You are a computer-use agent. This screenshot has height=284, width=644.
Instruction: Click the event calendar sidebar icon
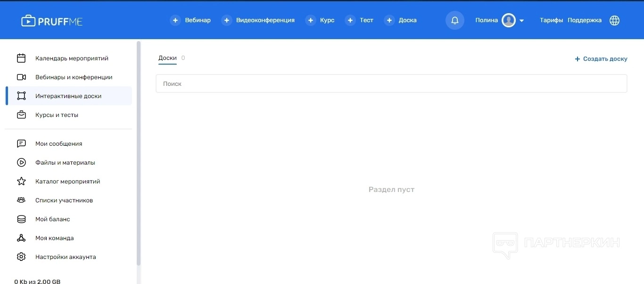coord(21,58)
